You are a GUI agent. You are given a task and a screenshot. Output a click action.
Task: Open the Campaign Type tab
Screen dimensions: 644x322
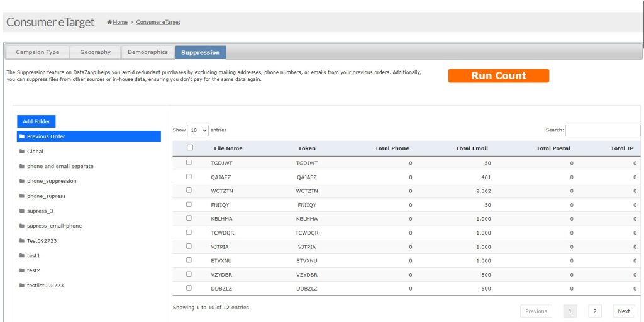[x=38, y=52]
